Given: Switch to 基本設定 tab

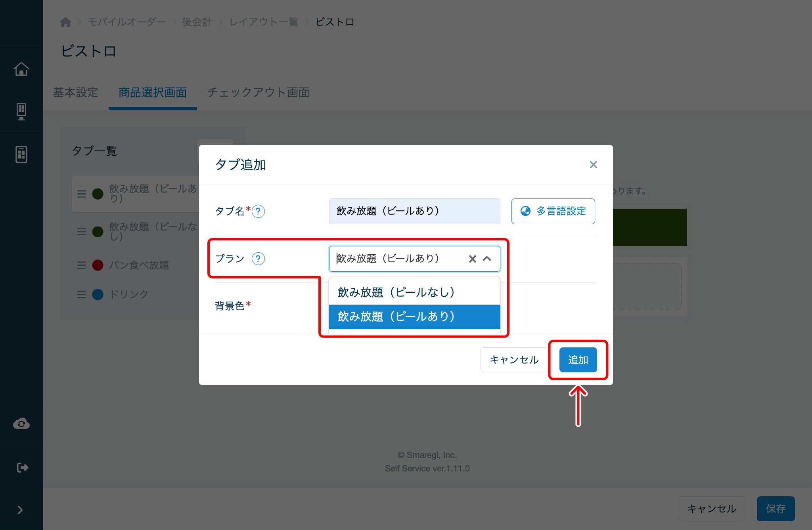Looking at the screenshot, I should 75,93.
